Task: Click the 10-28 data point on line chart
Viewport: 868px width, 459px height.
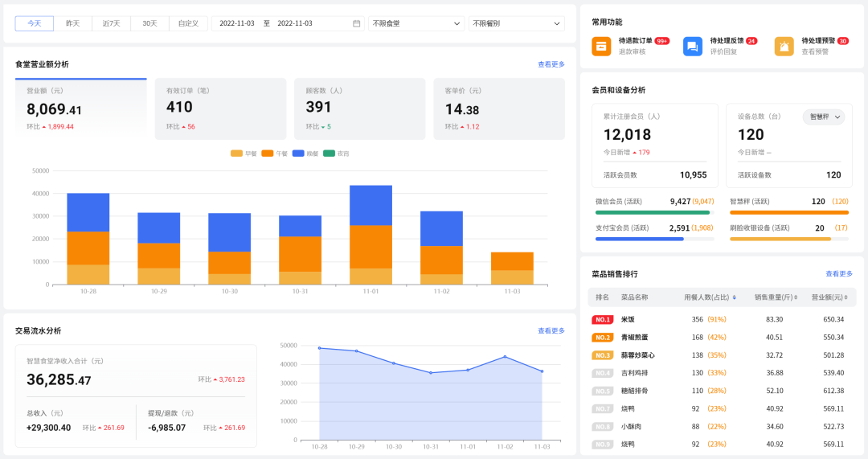Action: point(319,348)
